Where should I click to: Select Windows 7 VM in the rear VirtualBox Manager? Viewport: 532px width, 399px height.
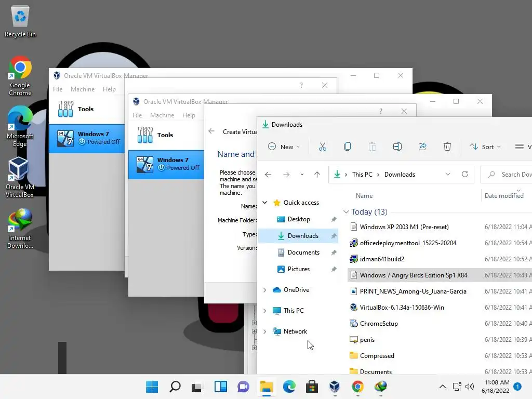click(x=87, y=138)
